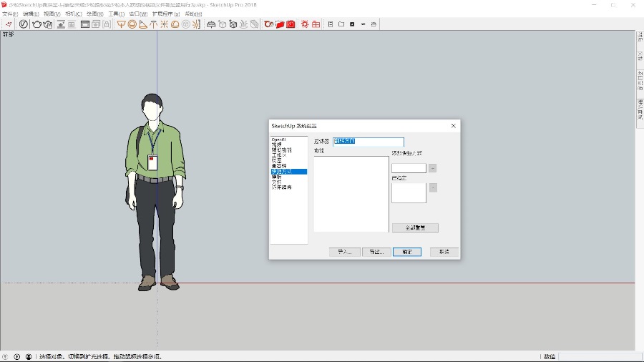The image size is (644, 362).
Task: Click the small red arrow icon at toolbar start
Action: pos(9,24)
